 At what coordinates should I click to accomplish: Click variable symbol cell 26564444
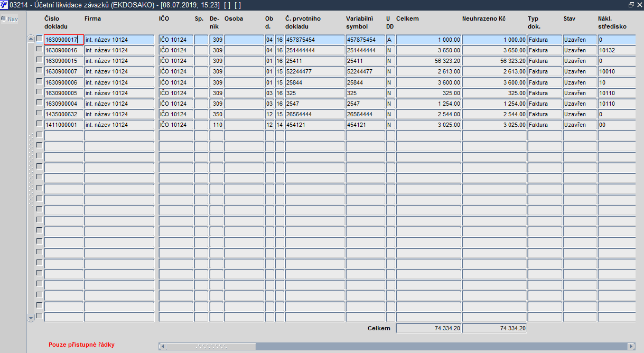coord(366,114)
